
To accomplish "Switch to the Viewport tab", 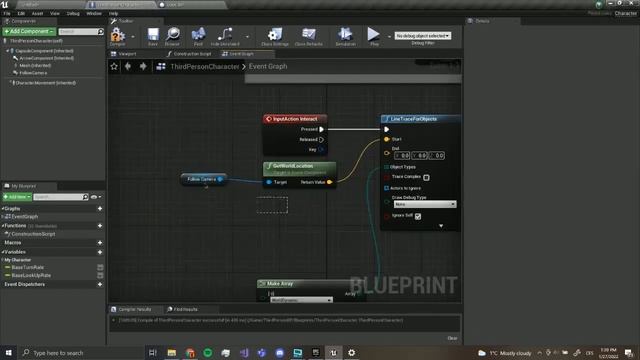I will [x=124, y=54].
